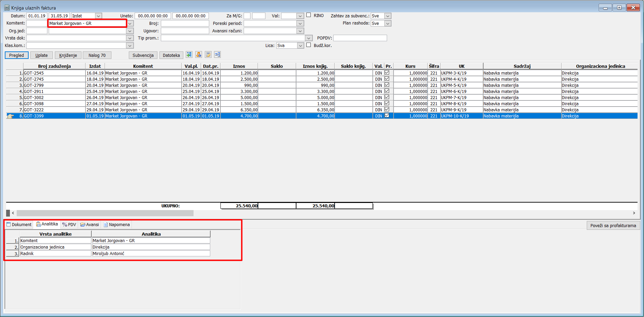Select row GOT-2745 in the table

[322, 79]
